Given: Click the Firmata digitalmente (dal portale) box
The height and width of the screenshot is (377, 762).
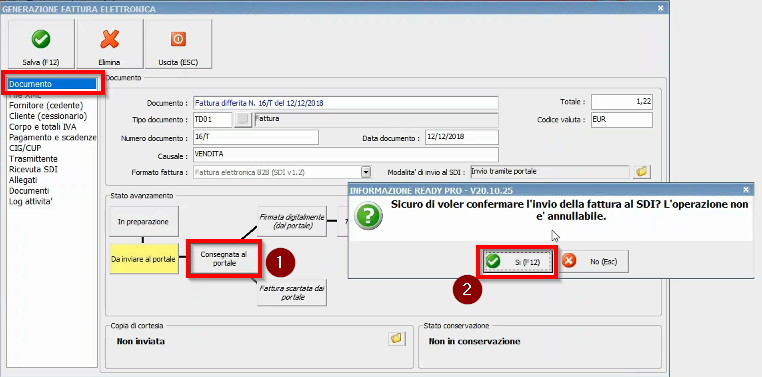Looking at the screenshot, I should [x=292, y=222].
